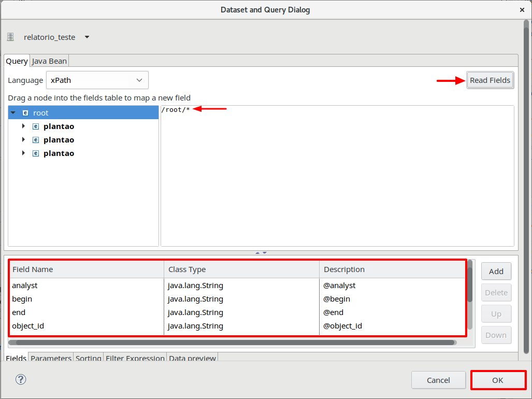Switch to the Sorting tab

pos(89,358)
